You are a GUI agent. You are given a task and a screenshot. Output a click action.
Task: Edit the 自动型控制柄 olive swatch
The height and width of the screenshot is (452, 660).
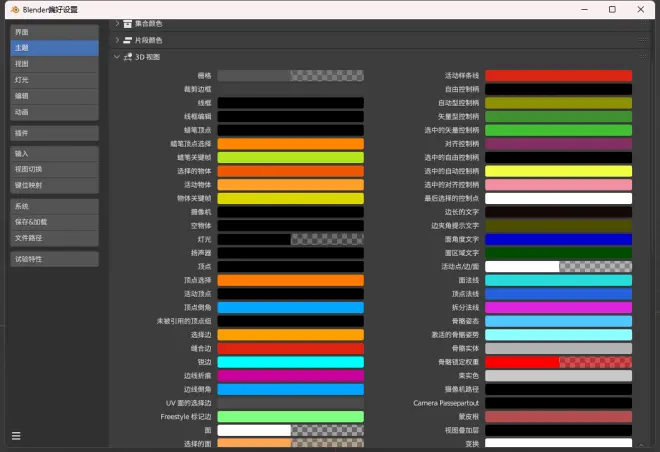point(559,103)
